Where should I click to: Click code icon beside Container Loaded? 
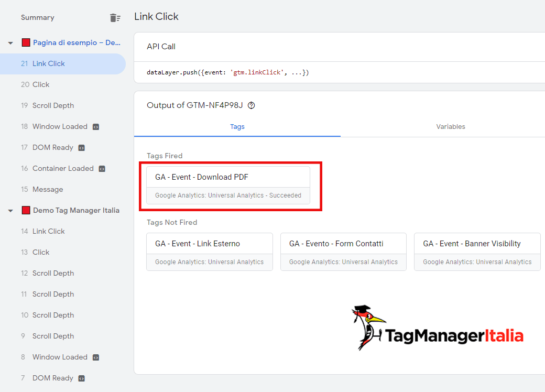click(102, 169)
